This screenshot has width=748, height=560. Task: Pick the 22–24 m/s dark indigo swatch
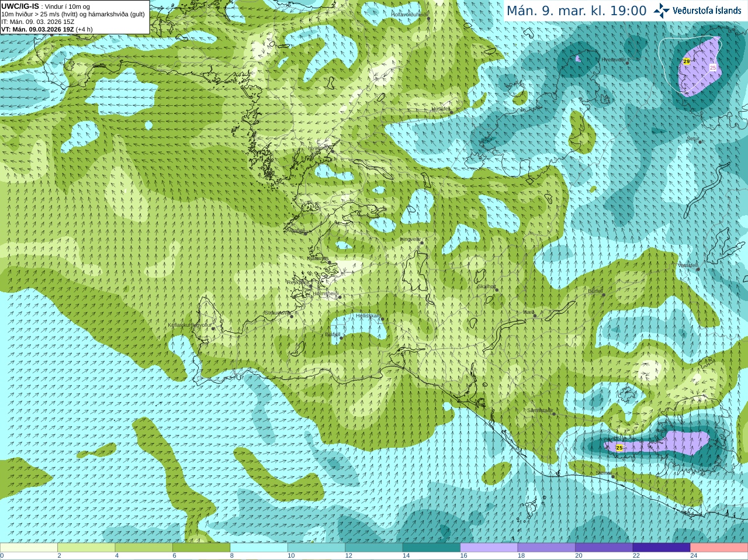point(662,548)
